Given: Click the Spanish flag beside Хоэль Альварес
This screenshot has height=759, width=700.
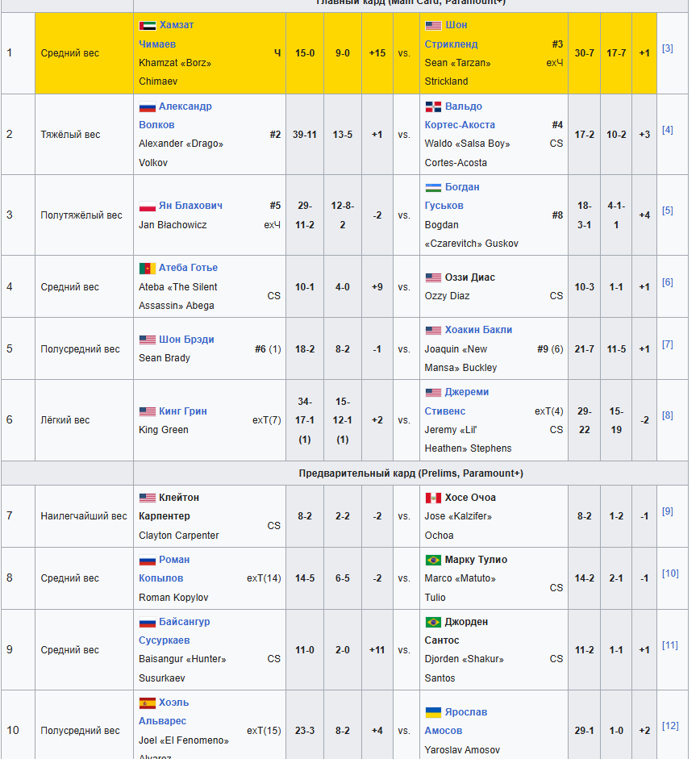Looking at the screenshot, I should click(147, 703).
